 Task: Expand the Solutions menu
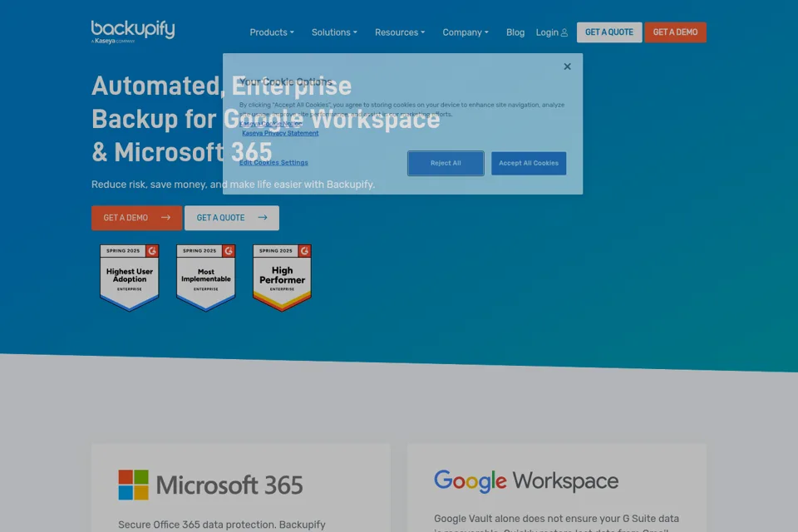click(334, 32)
